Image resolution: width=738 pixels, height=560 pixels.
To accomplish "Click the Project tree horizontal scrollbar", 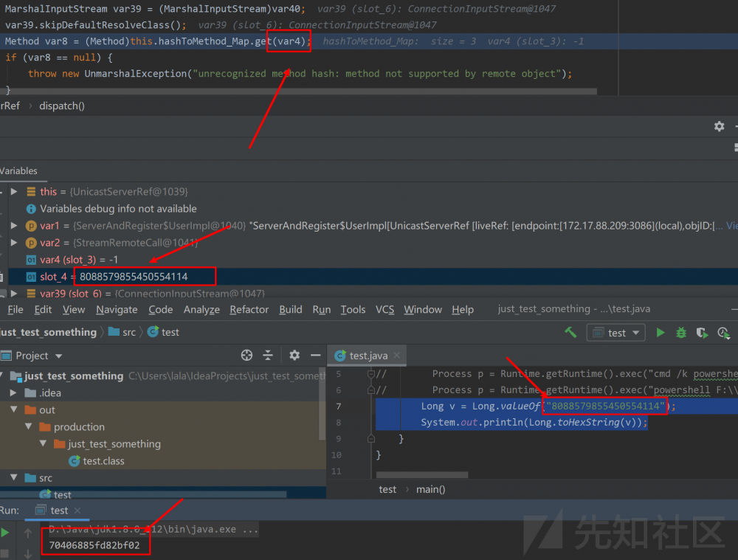I will click(144, 494).
